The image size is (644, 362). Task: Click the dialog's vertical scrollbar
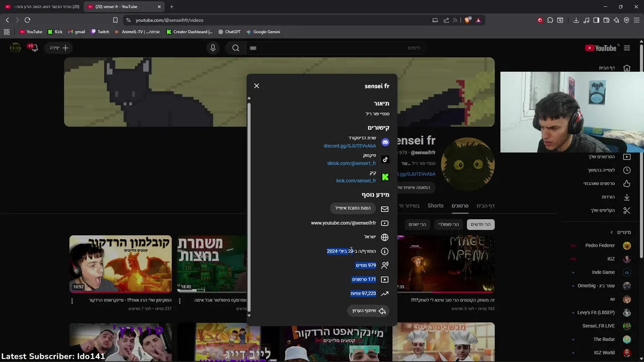tap(249, 206)
